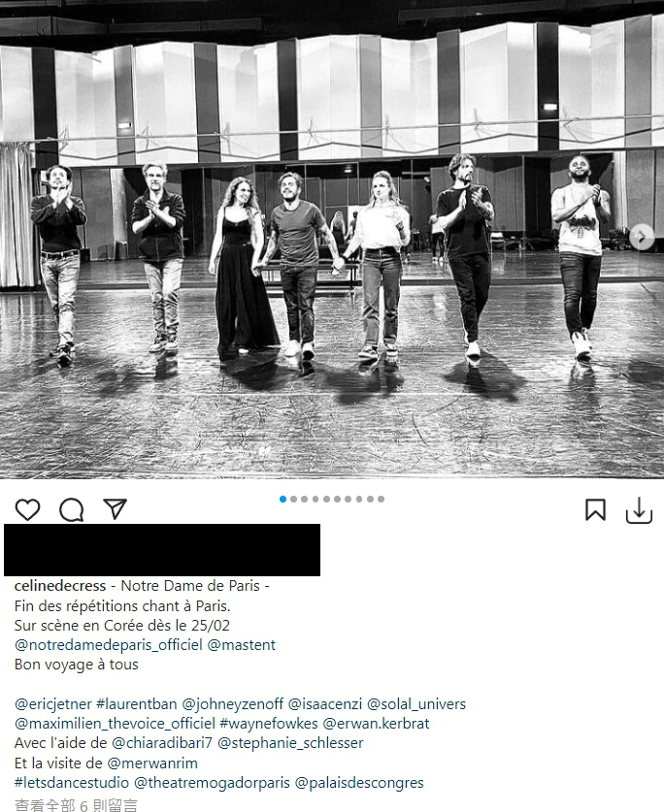Select the last carousel indicator dot
The image size is (664, 812).
381,500
